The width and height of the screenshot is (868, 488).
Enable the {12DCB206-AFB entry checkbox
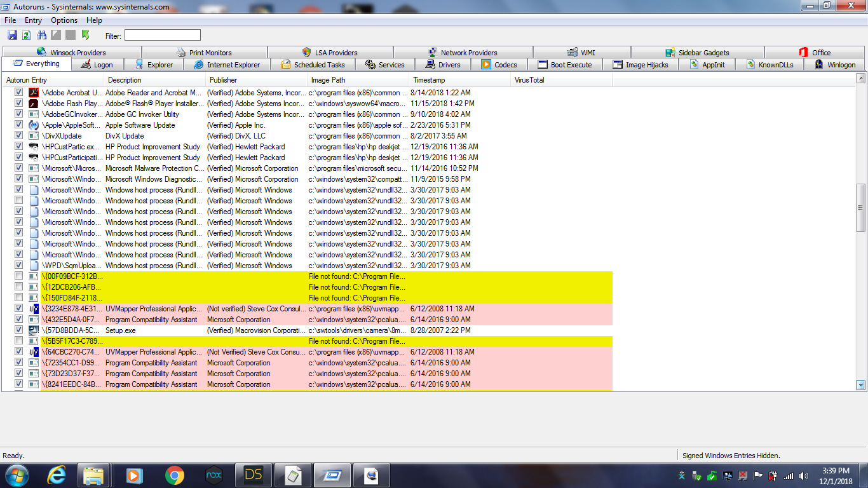click(x=18, y=287)
